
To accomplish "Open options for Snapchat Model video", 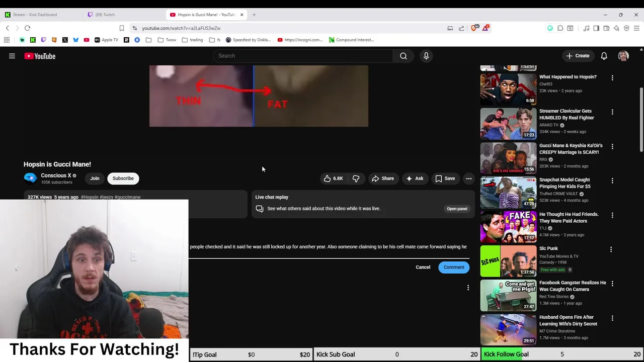I will click(612, 181).
